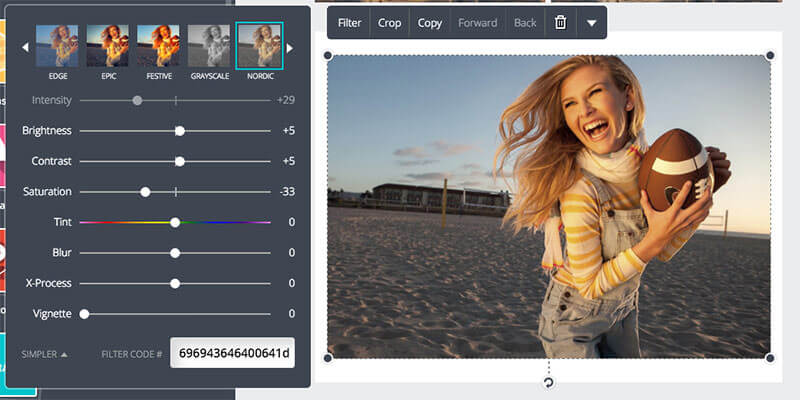Click the filter code input field
This screenshot has width=800, height=400.
[232, 353]
